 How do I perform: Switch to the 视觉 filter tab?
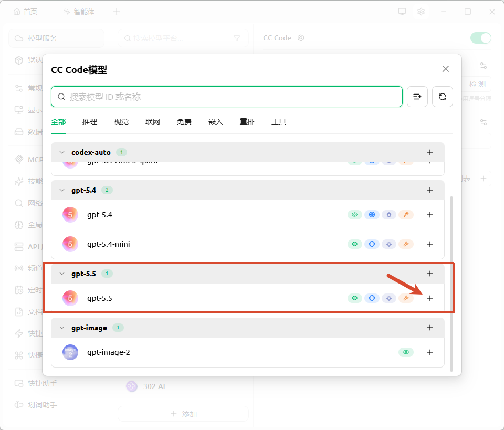[x=121, y=122]
